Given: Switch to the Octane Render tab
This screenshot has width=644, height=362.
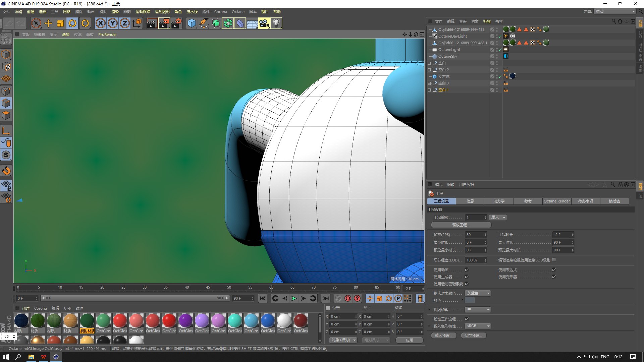Looking at the screenshot, I should coord(556,201).
